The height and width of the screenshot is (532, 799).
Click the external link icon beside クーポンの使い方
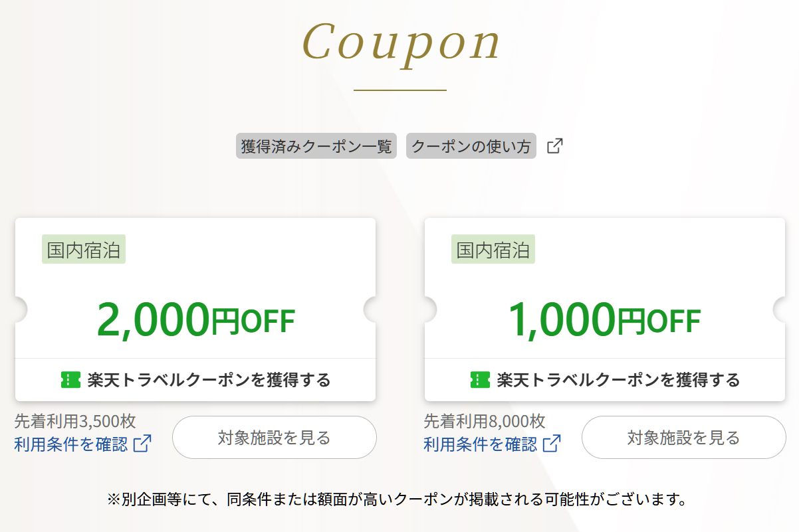pos(556,145)
